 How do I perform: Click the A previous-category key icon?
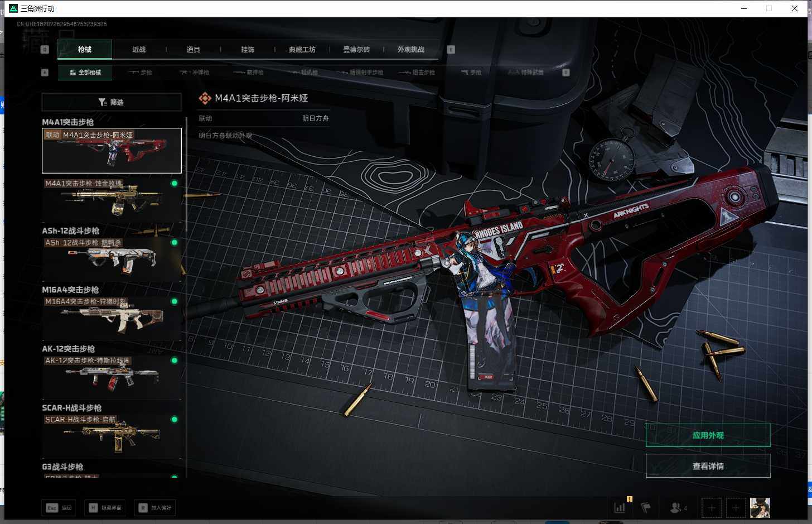pyautogui.click(x=45, y=73)
